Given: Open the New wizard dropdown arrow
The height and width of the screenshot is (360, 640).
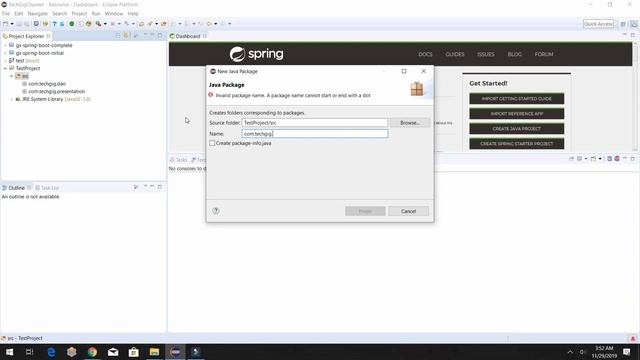Looking at the screenshot, I should click(x=12, y=24).
